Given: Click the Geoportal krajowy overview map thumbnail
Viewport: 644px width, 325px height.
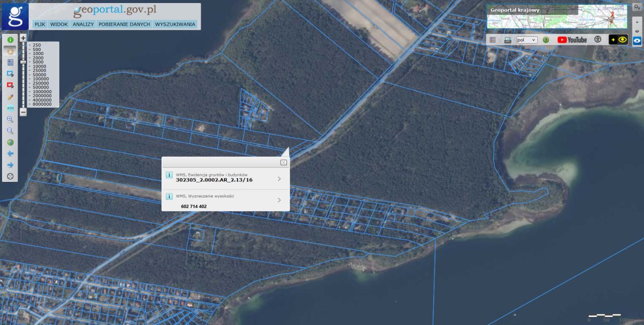Looking at the screenshot, I should (557, 17).
